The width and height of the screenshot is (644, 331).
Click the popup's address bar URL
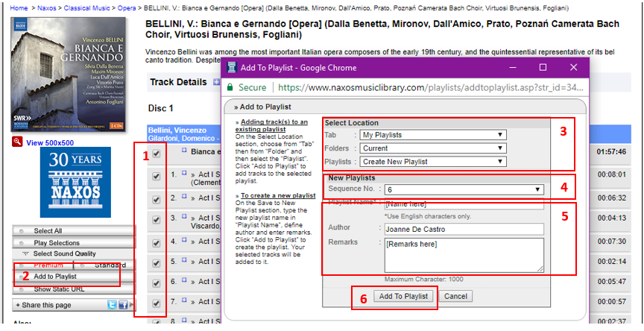(x=429, y=87)
